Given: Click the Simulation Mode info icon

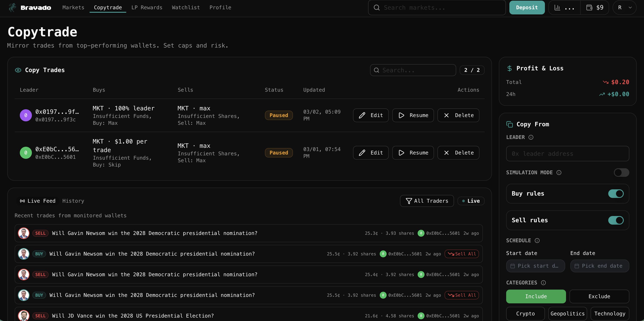Looking at the screenshot, I should tap(559, 172).
